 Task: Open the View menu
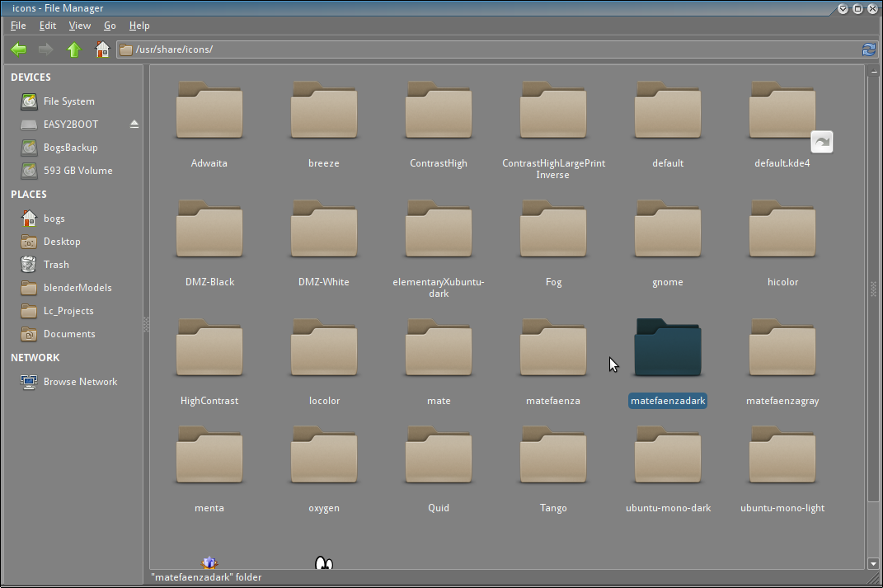(79, 26)
